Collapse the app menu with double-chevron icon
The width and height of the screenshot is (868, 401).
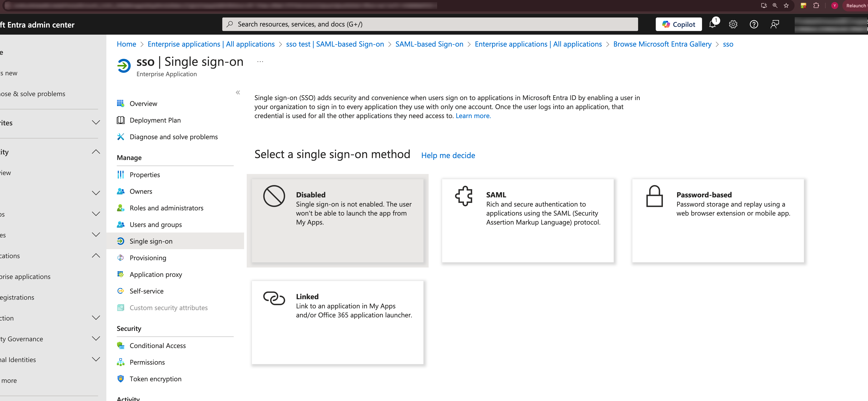click(x=238, y=92)
